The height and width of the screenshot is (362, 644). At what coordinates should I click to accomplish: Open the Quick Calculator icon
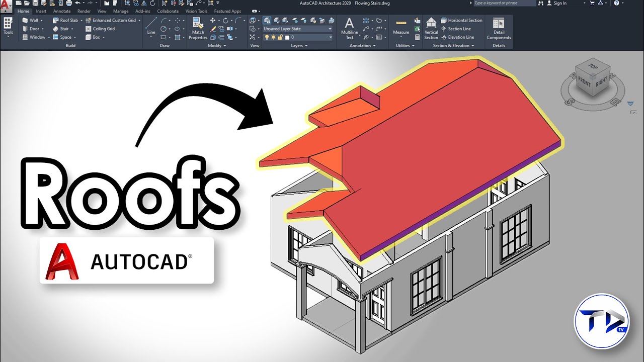pyautogui.click(x=417, y=37)
